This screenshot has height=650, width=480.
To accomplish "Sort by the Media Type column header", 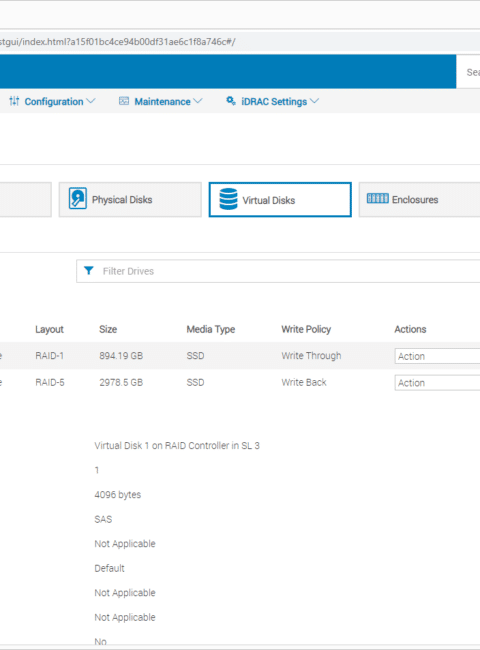I will 211,329.
